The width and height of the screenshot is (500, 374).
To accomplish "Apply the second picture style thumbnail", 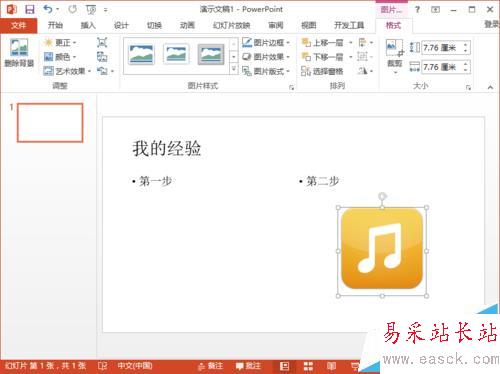I will 176,54.
